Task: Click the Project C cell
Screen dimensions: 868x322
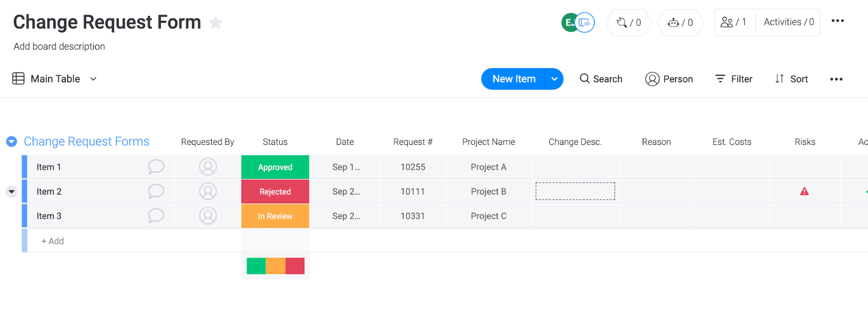Action: pyautogui.click(x=488, y=216)
